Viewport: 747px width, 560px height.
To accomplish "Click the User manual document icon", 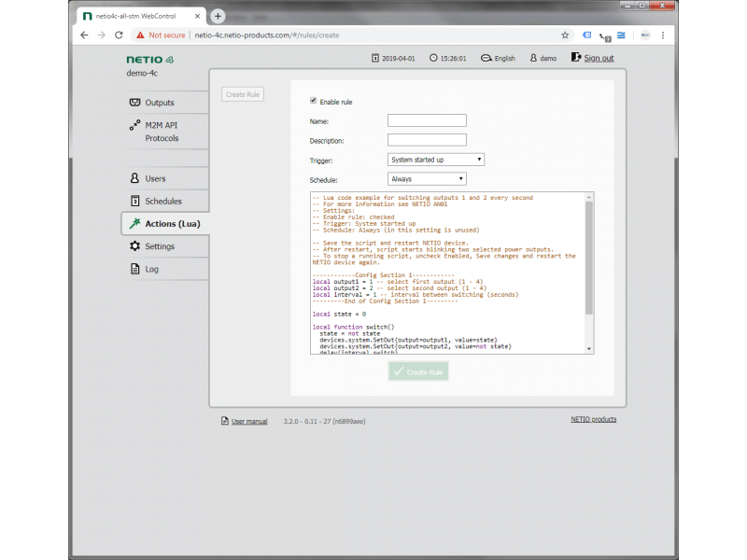I will [225, 421].
